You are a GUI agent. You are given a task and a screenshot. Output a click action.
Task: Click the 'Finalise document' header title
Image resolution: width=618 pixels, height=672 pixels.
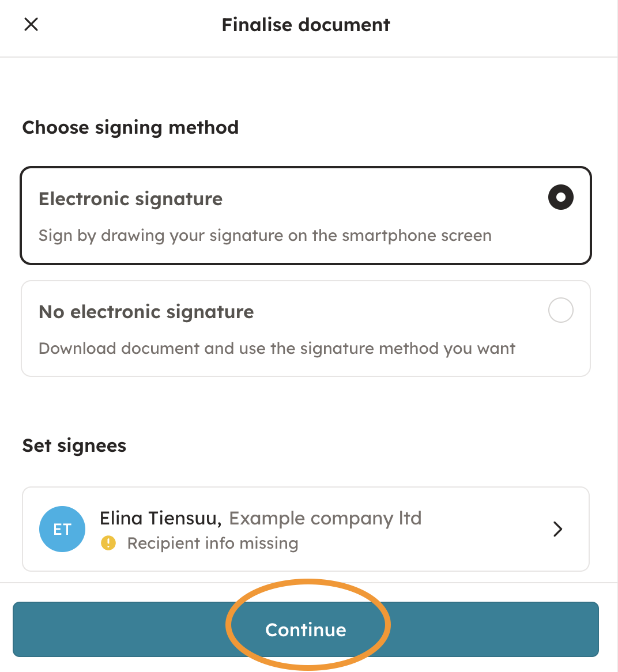click(x=306, y=25)
